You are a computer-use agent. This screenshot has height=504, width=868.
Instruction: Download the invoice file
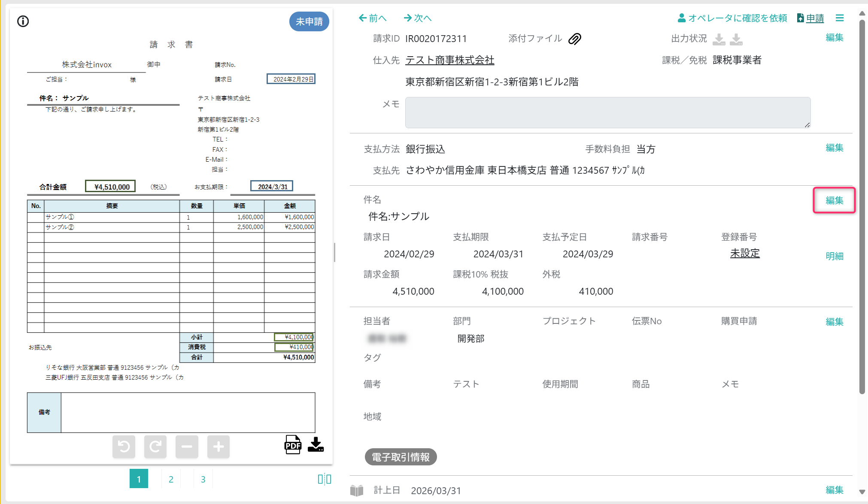pyautogui.click(x=316, y=445)
